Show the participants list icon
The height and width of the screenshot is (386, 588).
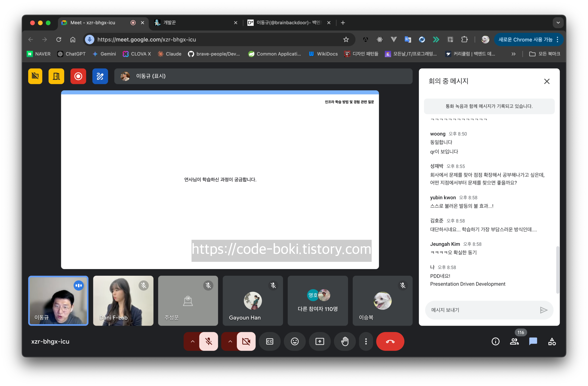click(x=514, y=341)
